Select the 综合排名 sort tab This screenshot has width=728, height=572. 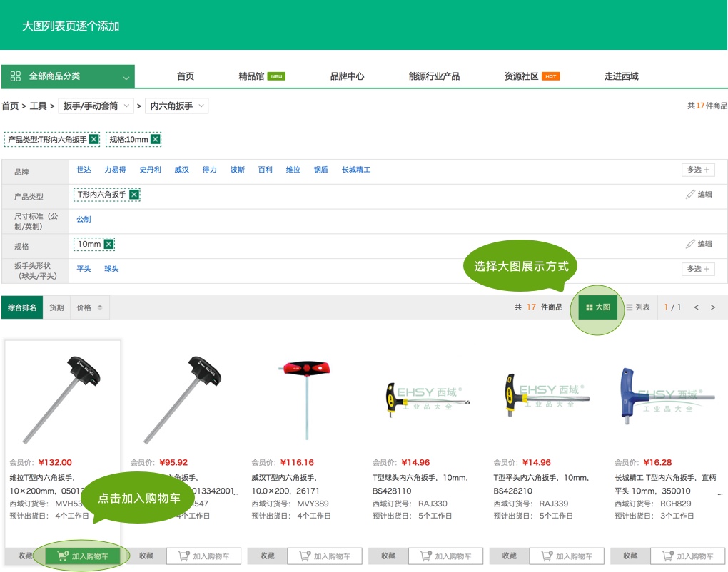(22, 307)
